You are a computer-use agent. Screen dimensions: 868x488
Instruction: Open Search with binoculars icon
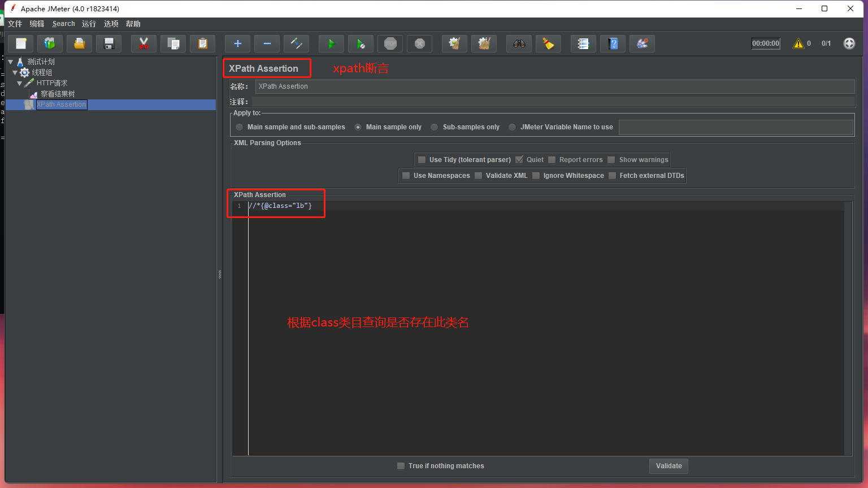(519, 43)
